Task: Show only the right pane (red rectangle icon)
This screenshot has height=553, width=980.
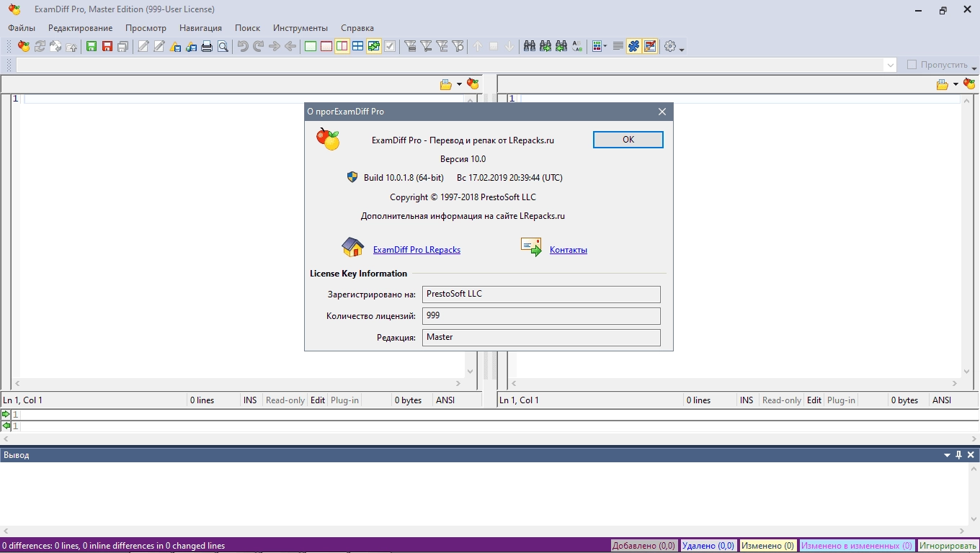Action: pyautogui.click(x=326, y=46)
